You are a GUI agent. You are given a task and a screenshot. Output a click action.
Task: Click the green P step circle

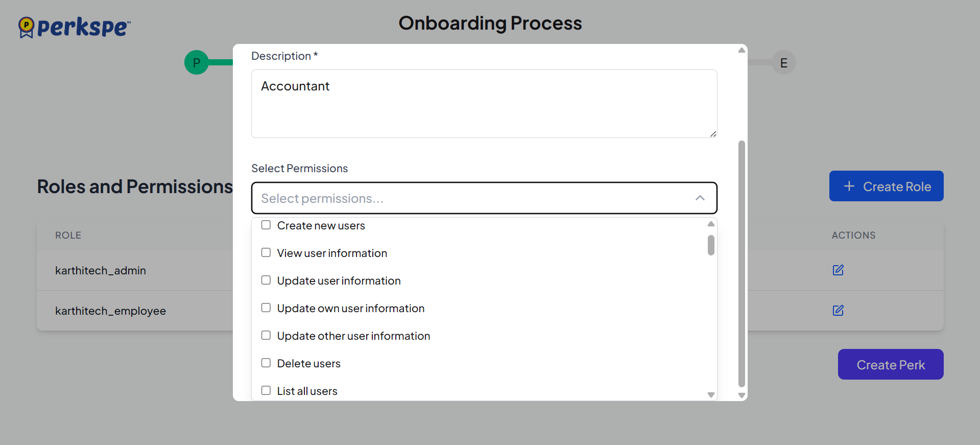197,62
